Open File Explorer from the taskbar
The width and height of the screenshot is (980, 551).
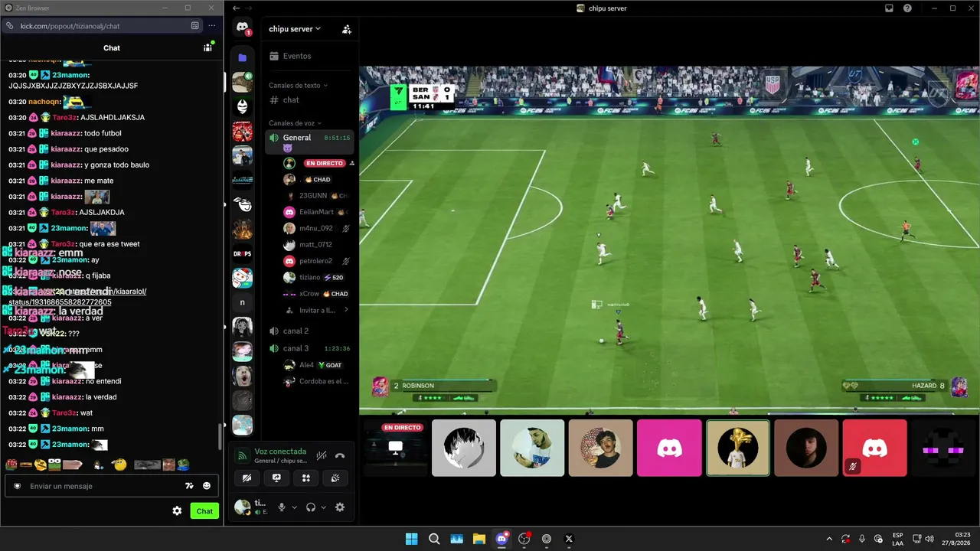[x=479, y=539]
